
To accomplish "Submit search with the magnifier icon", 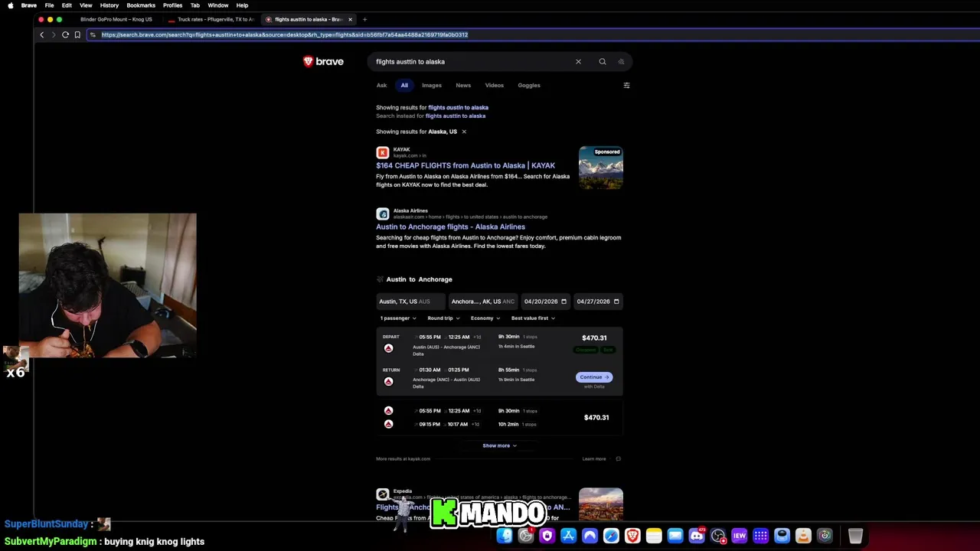I will point(603,61).
